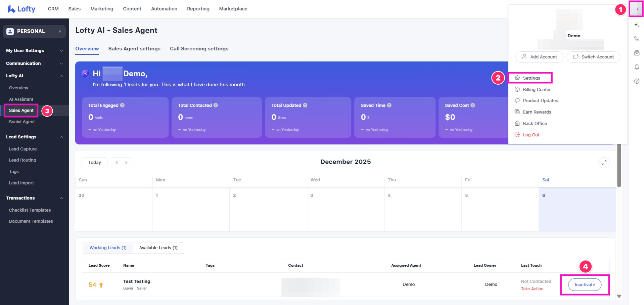The height and width of the screenshot is (305, 644).
Task: Switch to Sales Agent settings tab
Action: 134,49
